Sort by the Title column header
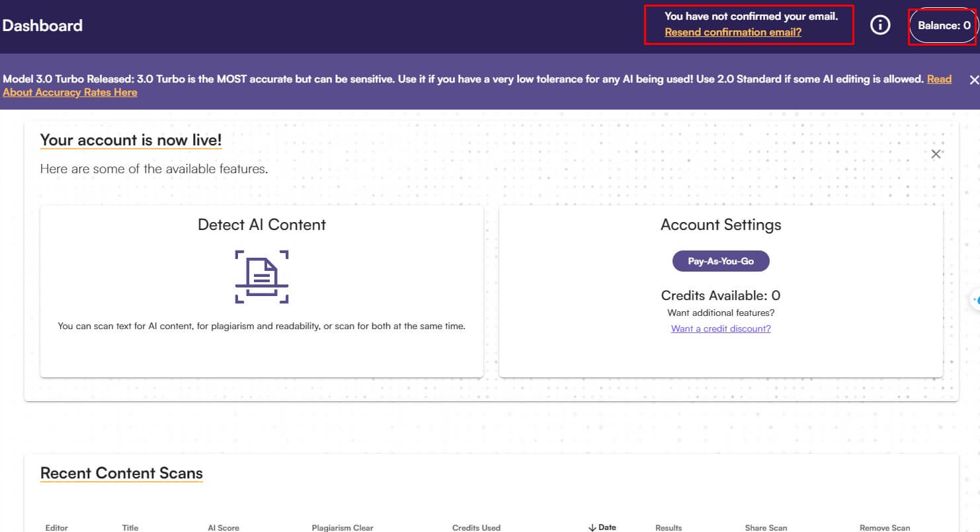This screenshot has height=532, width=980. point(130,527)
